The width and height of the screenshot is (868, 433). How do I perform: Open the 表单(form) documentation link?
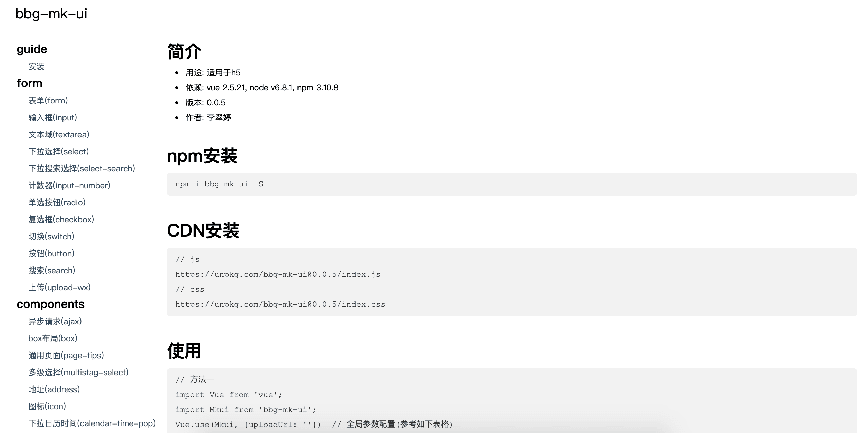tap(48, 100)
